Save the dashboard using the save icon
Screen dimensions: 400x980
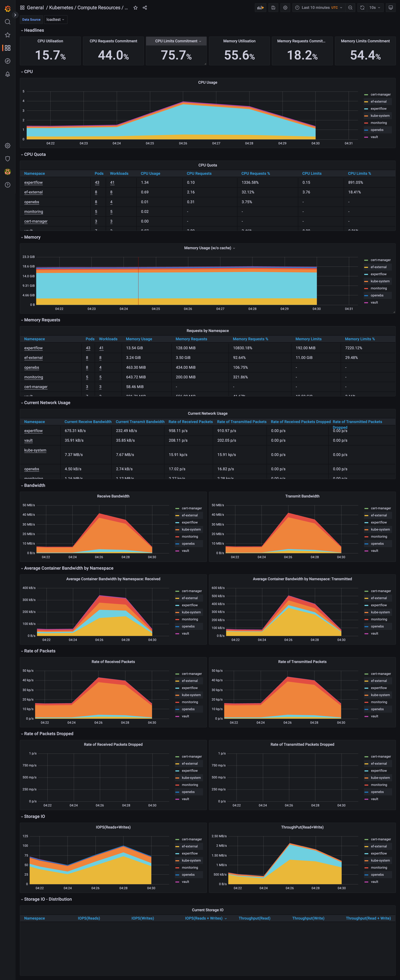(273, 8)
